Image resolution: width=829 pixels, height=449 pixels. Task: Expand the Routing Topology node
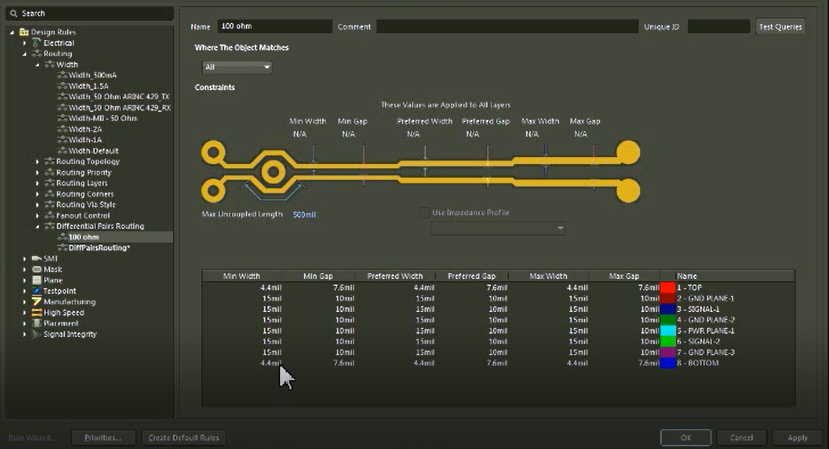pyautogui.click(x=38, y=161)
